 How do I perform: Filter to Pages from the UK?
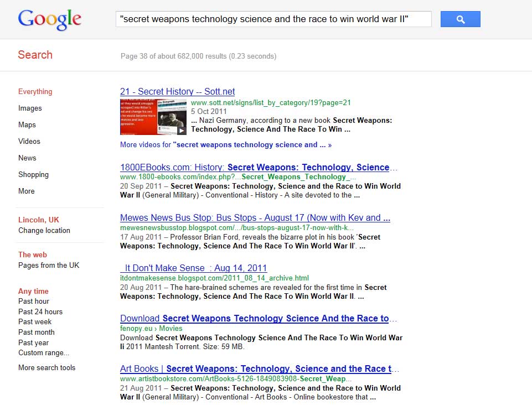(x=49, y=265)
